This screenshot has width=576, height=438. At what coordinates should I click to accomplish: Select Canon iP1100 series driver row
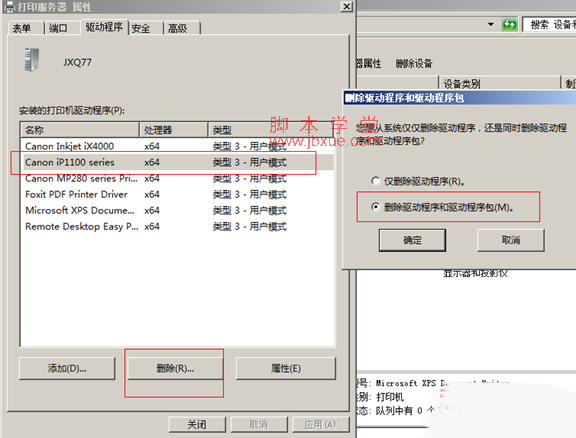click(x=178, y=162)
